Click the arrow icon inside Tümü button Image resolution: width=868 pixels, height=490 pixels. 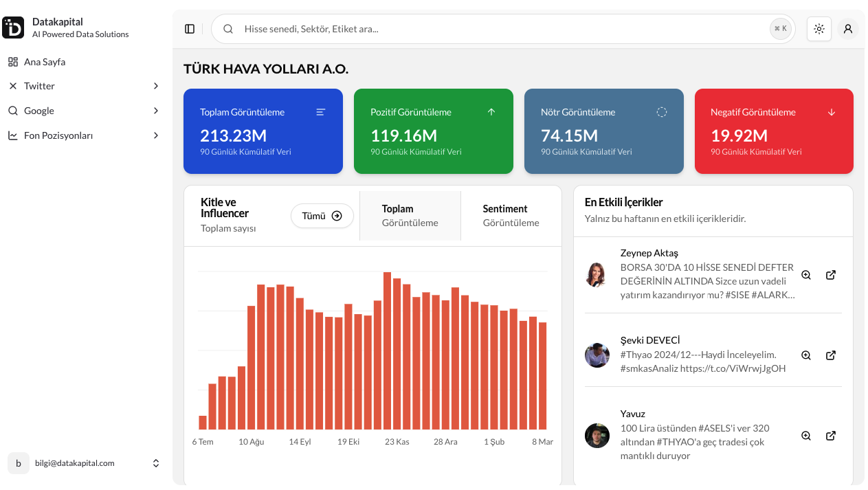coord(337,216)
